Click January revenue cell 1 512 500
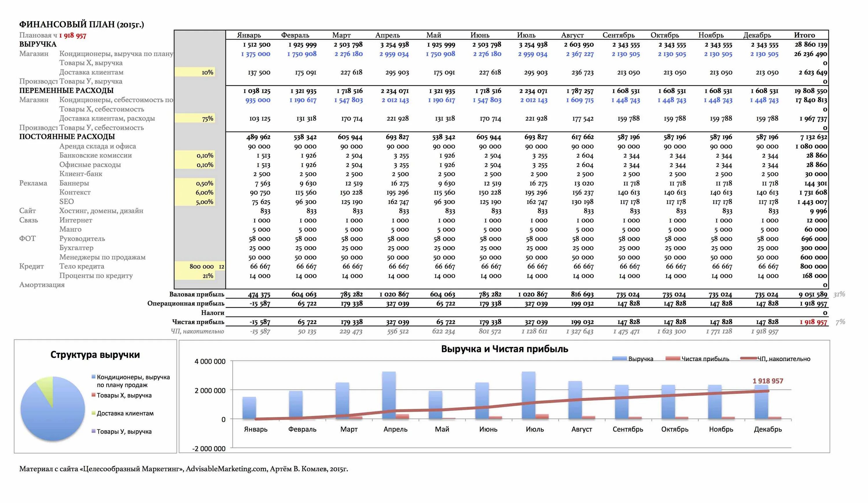 tap(257, 45)
